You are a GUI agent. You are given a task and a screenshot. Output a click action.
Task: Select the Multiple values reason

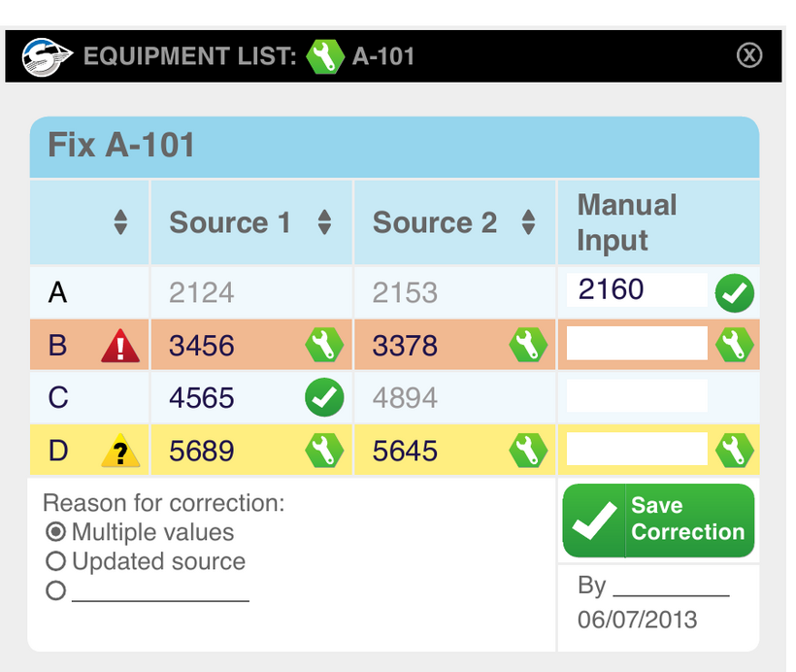click(56, 532)
